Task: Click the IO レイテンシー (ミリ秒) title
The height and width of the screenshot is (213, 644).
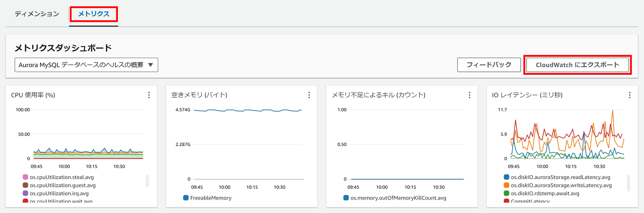Action: tap(527, 95)
